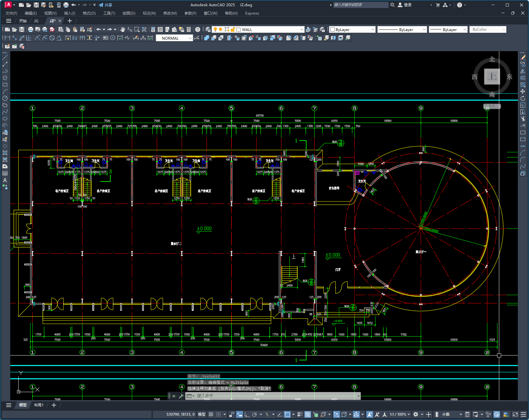529x420 pixels.
Task: Click the Help question mark icon
Action: 198,29
